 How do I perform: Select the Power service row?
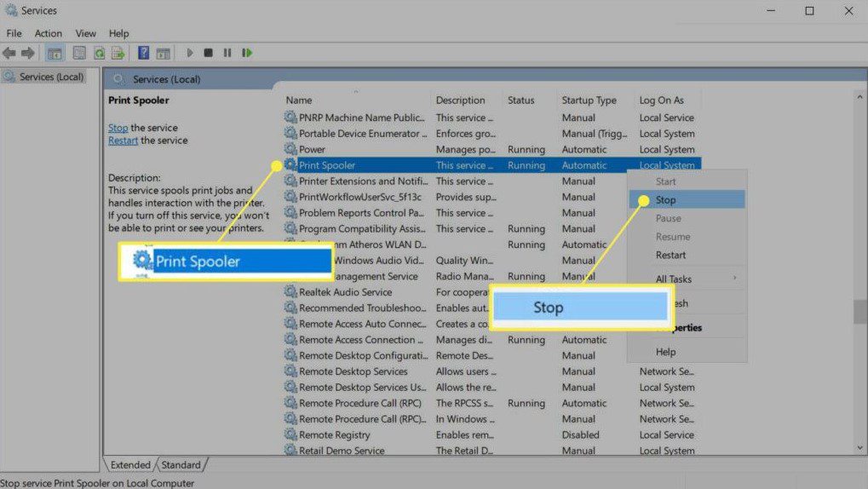[x=492, y=149]
